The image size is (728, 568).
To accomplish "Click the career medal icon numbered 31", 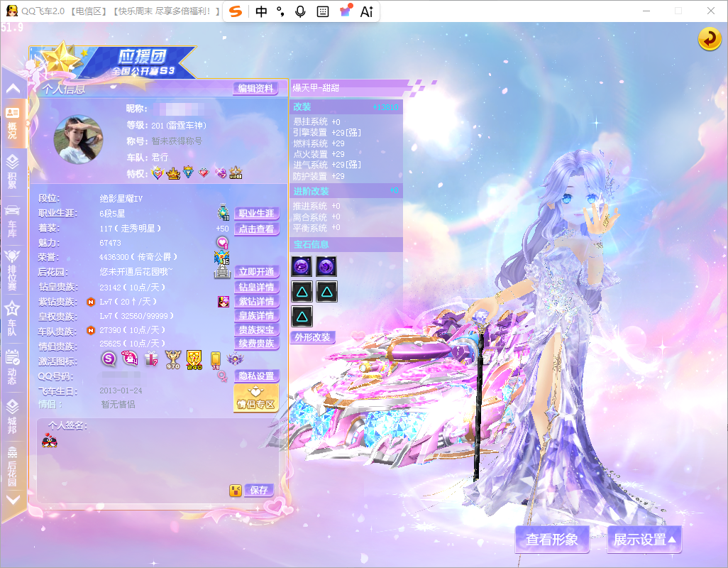I will click(224, 212).
